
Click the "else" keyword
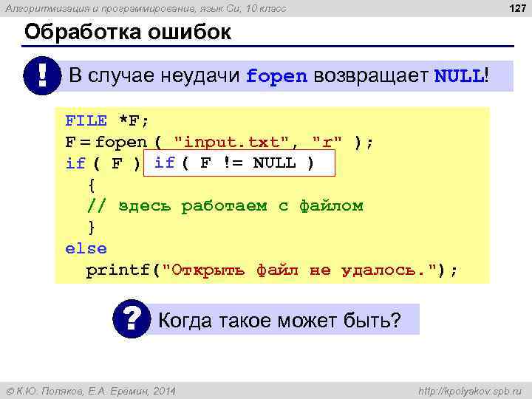click(86, 249)
